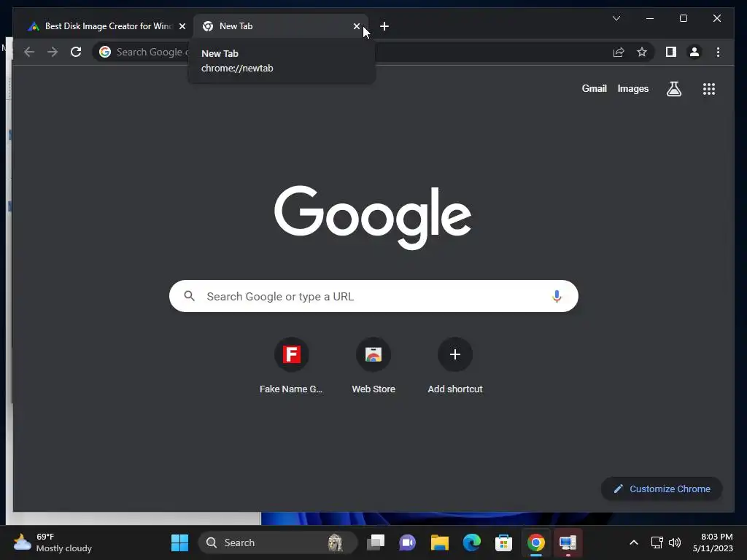Image resolution: width=747 pixels, height=560 pixels.
Task: Show hidden system tray icons
Action: coord(634,542)
